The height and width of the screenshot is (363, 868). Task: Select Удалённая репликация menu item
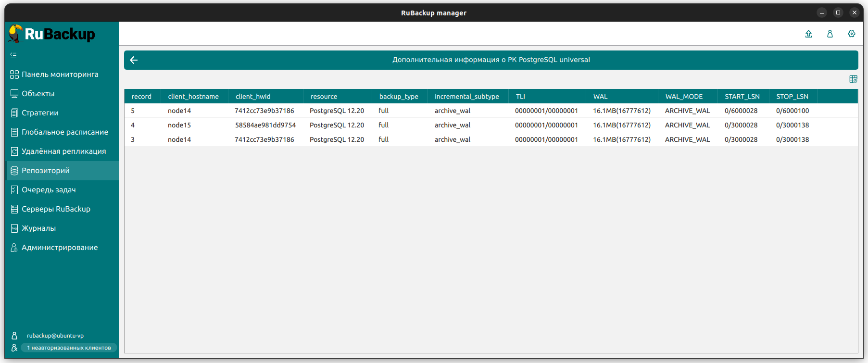(64, 151)
